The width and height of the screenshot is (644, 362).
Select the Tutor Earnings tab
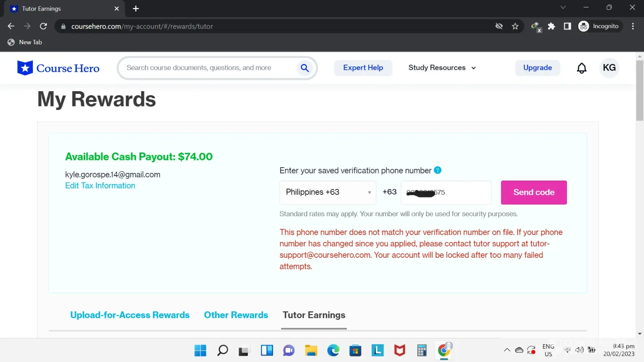point(314,315)
